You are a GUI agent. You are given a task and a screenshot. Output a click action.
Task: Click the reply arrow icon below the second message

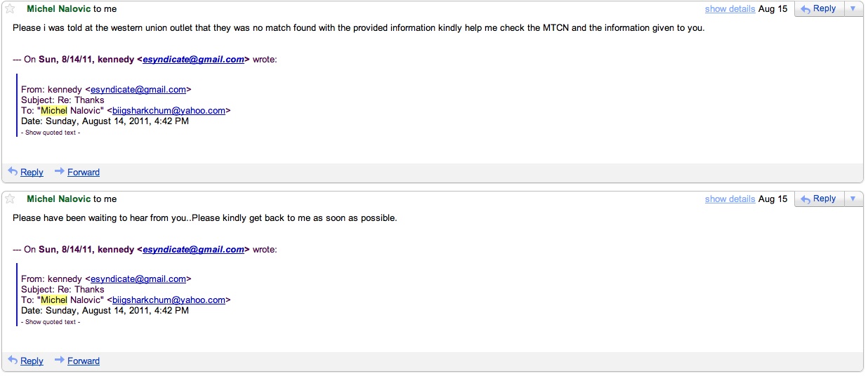pyautogui.click(x=13, y=361)
